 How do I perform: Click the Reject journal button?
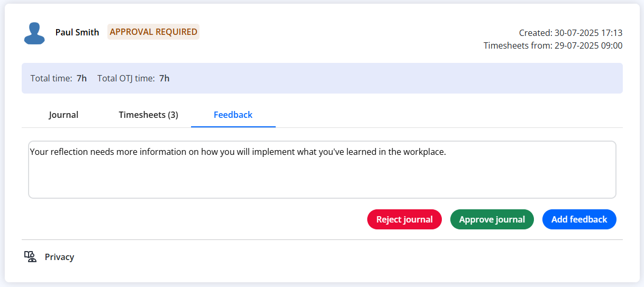(x=404, y=219)
